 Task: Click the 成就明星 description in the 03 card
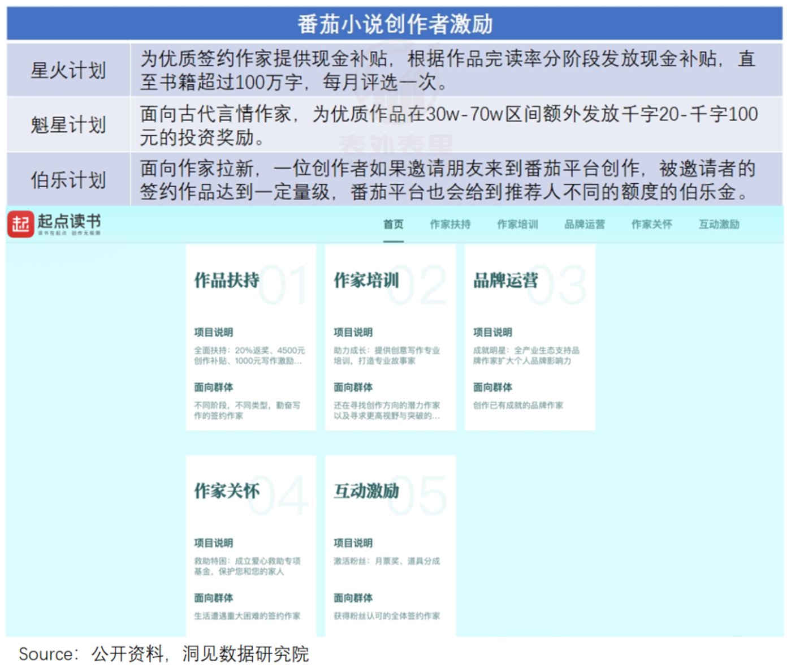526,356
